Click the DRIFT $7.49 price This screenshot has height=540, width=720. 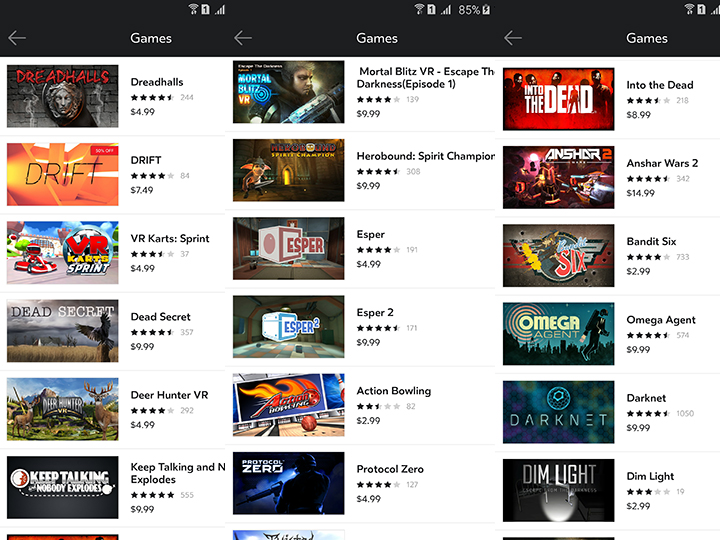(x=142, y=190)
